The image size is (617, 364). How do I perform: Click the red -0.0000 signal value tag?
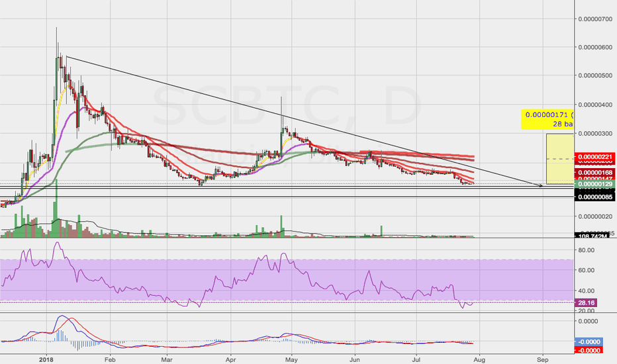point(589,350)
